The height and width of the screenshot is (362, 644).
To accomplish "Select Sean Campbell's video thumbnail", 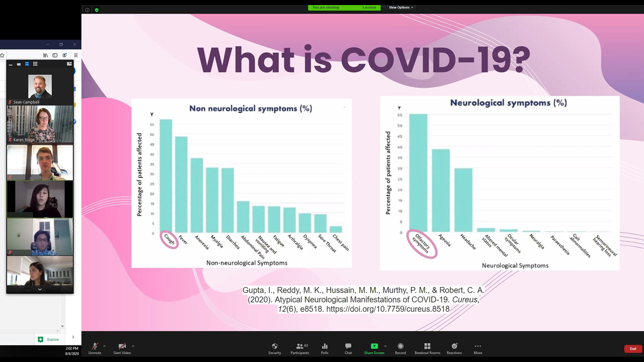I will (x=40, y=86).
